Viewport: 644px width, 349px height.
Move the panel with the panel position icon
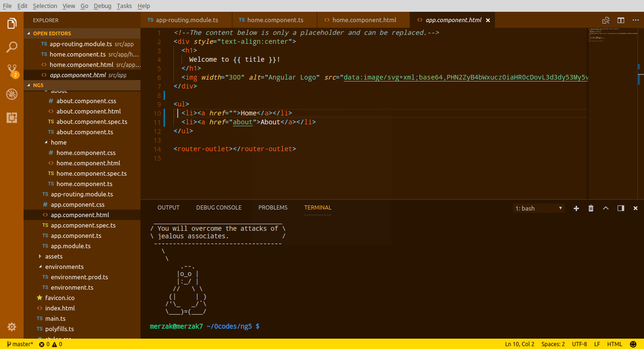click(x=621, y=208)
